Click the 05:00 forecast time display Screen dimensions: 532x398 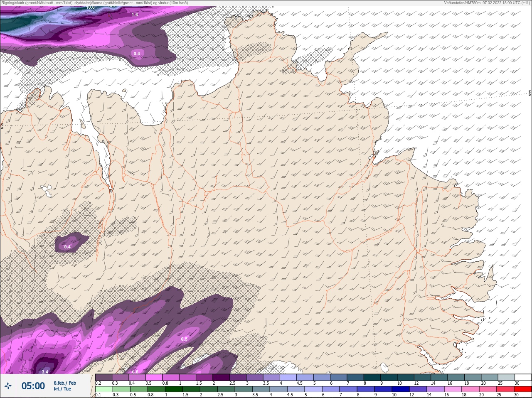click(33, 386)
